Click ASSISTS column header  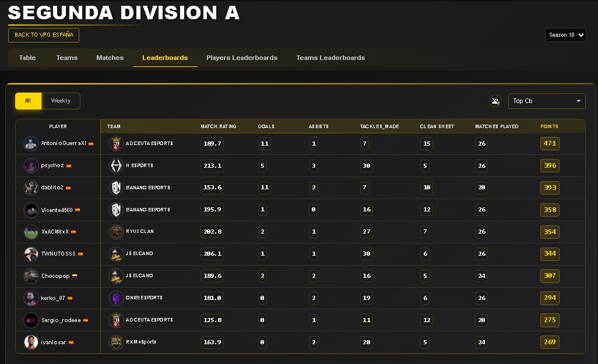point(318,126)
